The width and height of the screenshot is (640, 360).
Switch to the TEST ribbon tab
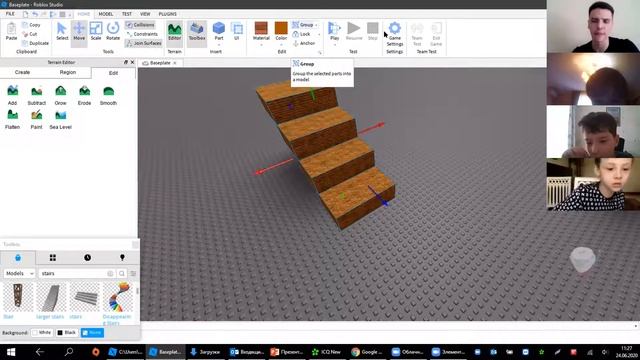click(127, 14)
